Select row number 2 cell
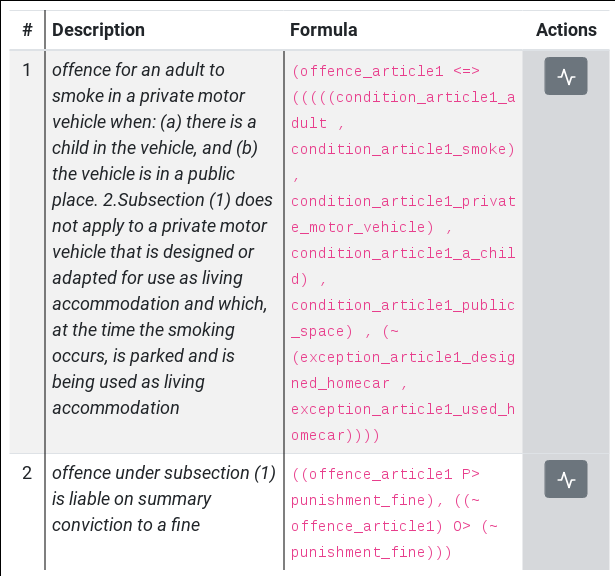This screenshot has width=615, height=576. (27, 473)
